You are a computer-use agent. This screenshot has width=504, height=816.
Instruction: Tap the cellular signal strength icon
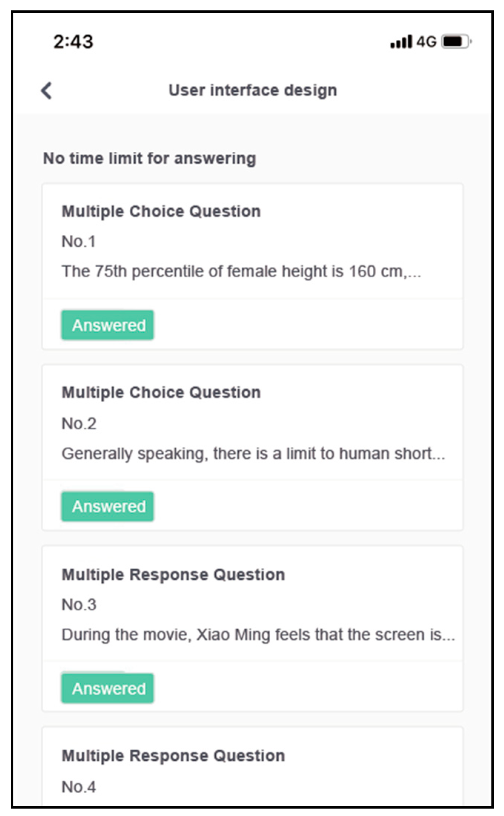tap(401, 42)
